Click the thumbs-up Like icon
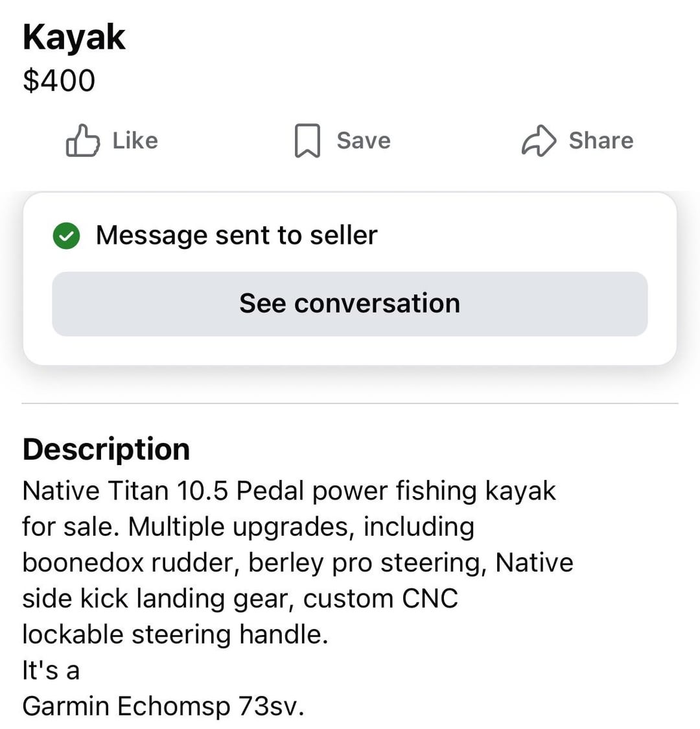Viewport: 700px width, 729px height. (83, 140)
